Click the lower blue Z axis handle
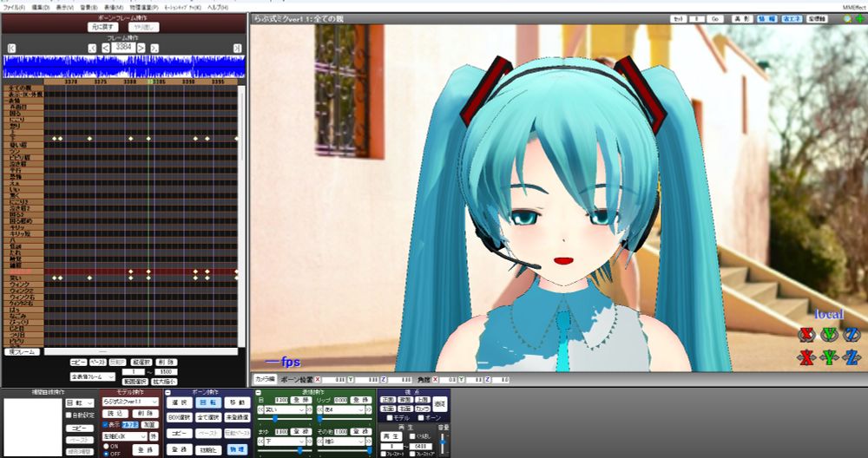This screenshot has width=868, height=458. tap(852, 358)
